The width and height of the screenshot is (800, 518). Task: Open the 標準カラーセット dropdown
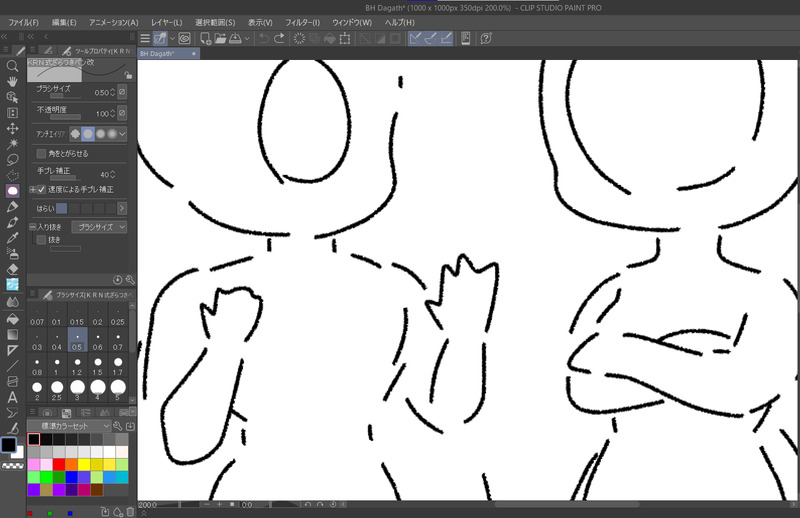point(69,426)
